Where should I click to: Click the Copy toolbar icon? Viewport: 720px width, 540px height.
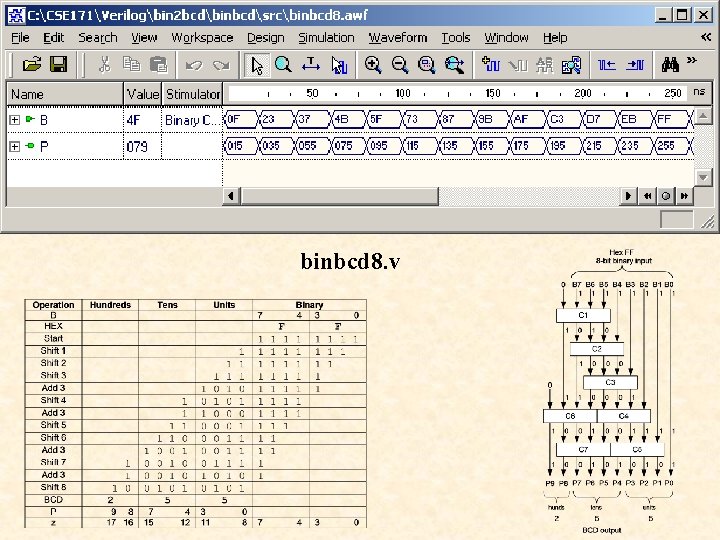[x=131, y=65]
